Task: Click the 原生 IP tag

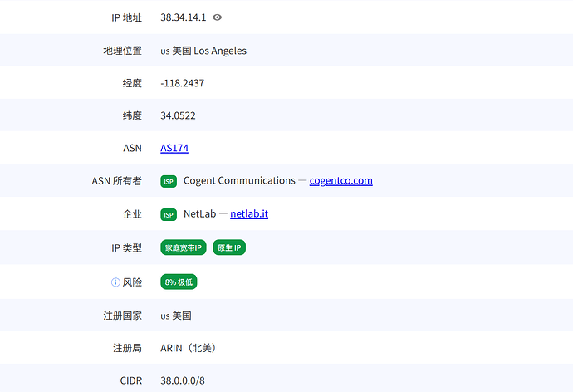Action: tap(229, 247)
